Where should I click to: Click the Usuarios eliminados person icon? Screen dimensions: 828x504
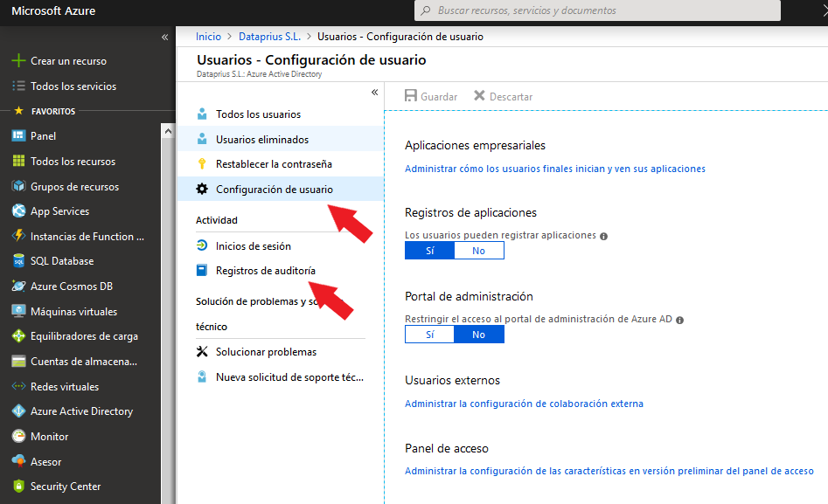(x=202, y=139)
